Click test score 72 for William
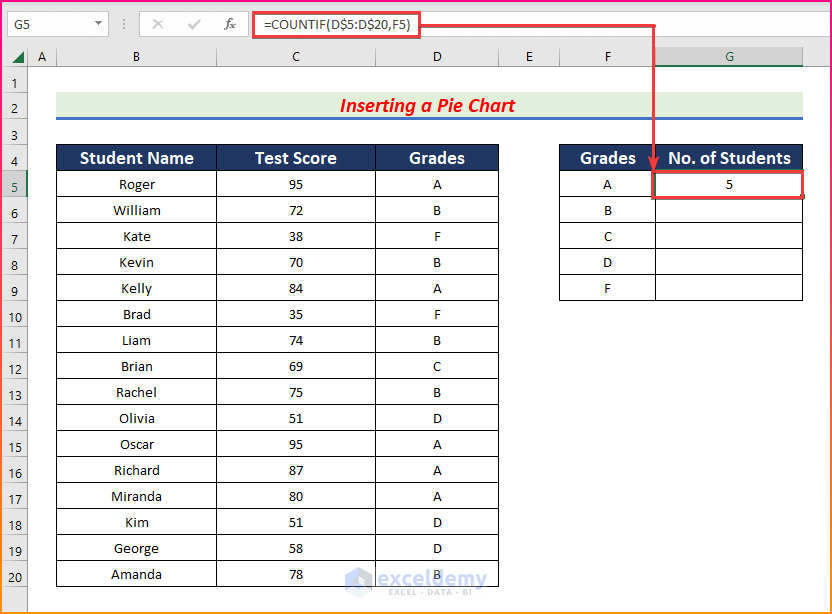The height and width of the screenshot is (614, 832). [296, 210]
